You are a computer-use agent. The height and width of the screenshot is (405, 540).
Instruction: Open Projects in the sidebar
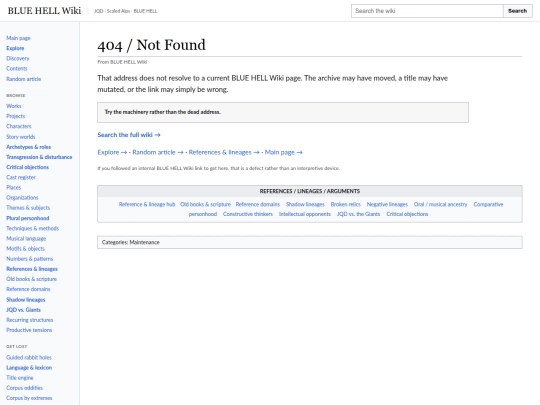click(x=15, y=116)
